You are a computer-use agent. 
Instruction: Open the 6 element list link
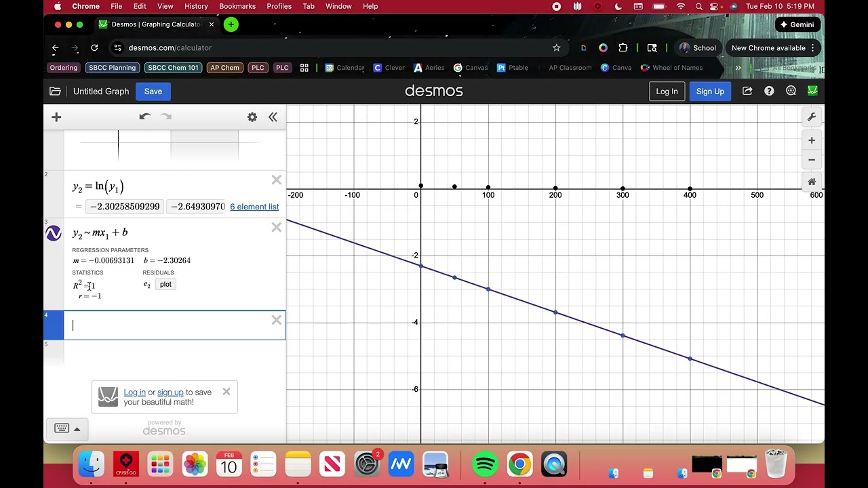[x=254, y=207]
